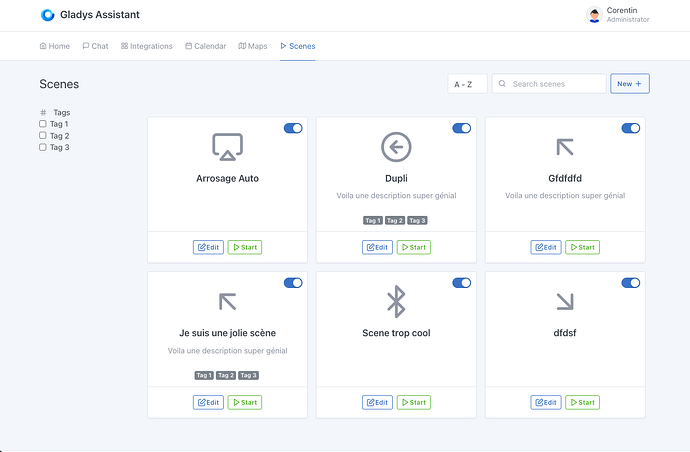
Task: Disable the Arrosage Auto scene toggle
Action: pyautogui.click(x=293, y=128)
